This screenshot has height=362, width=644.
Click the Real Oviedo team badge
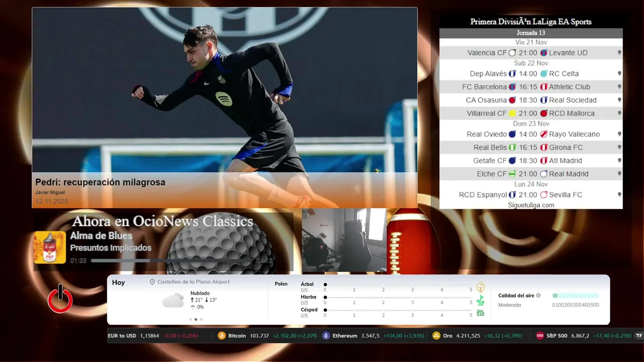pos(513,134)
